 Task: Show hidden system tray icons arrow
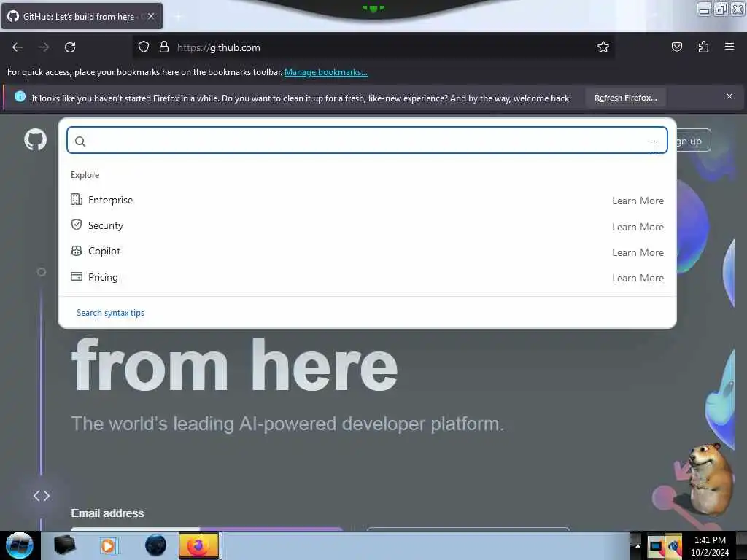coord(638,545)
